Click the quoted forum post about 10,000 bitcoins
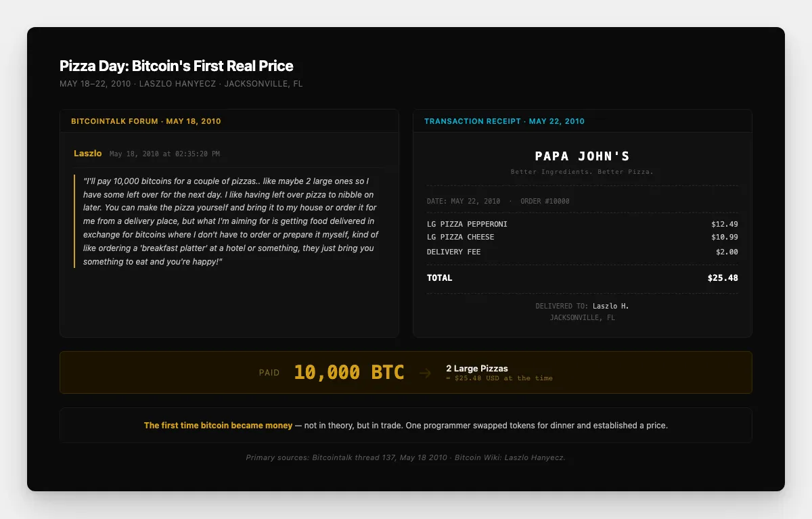 coord(230,221)
